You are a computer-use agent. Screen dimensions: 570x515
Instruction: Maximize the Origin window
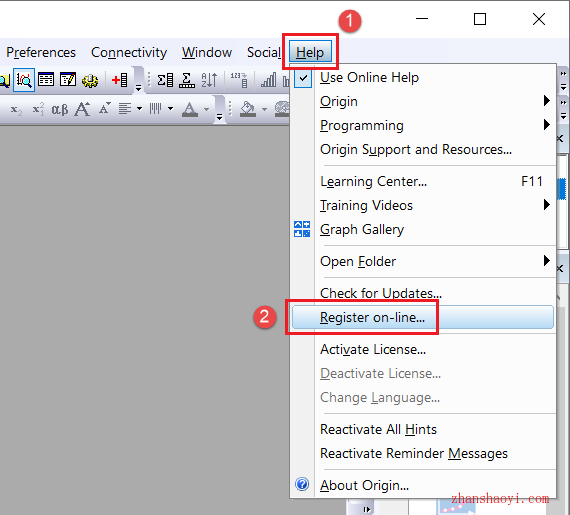click(x=480, y=19)
